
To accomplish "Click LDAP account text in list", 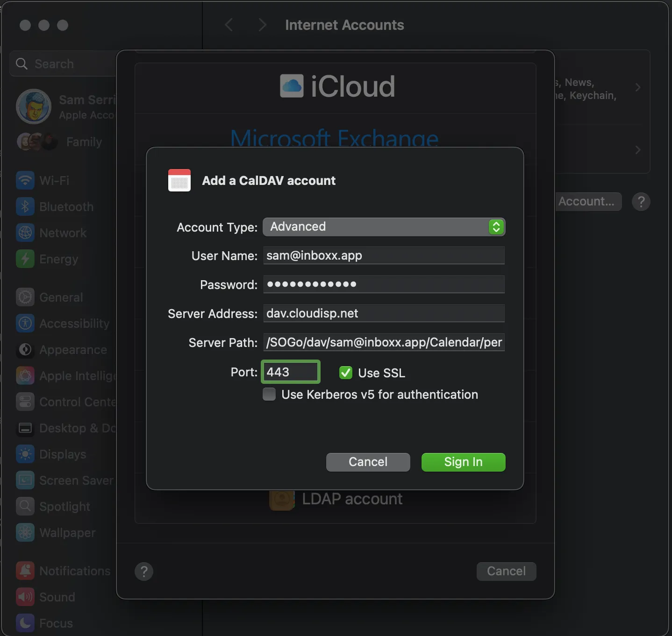I will coord(352,499).
